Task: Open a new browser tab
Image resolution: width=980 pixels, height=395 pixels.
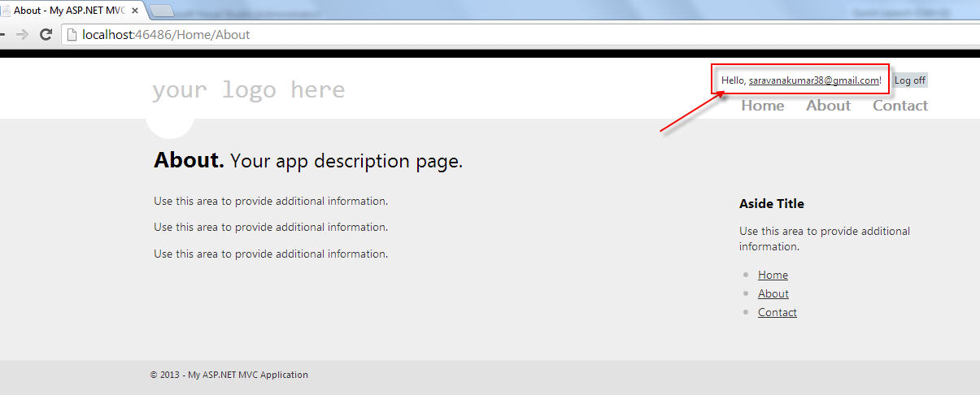Action: [162, 11]
